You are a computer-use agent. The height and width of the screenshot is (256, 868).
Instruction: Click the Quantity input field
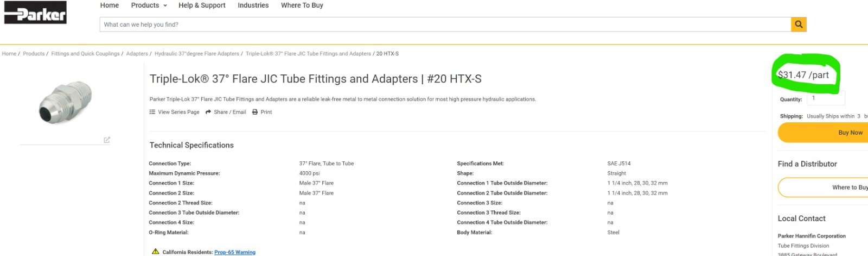pos(826,98)
